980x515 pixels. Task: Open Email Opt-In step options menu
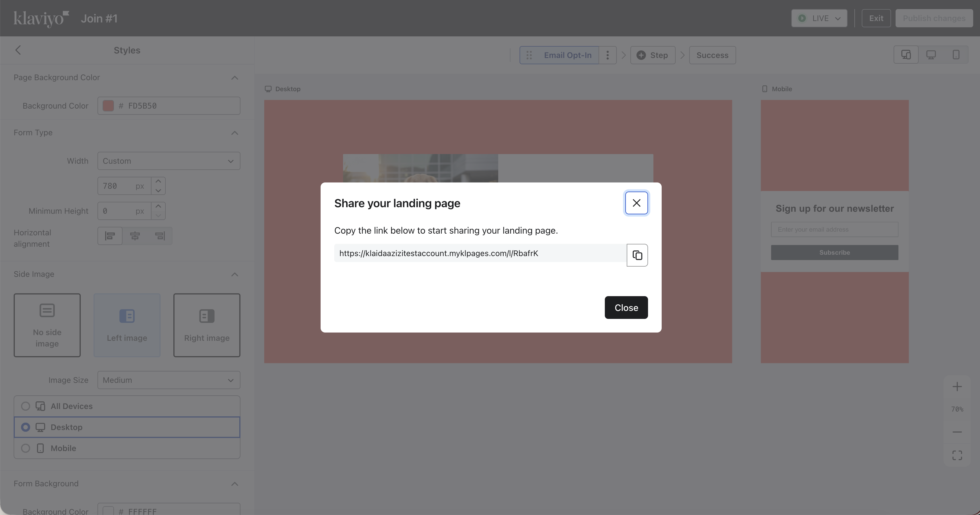coord(608,55)
